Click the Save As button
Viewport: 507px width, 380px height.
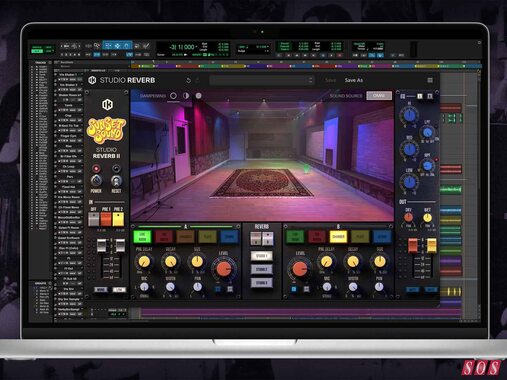click(354, 80)
